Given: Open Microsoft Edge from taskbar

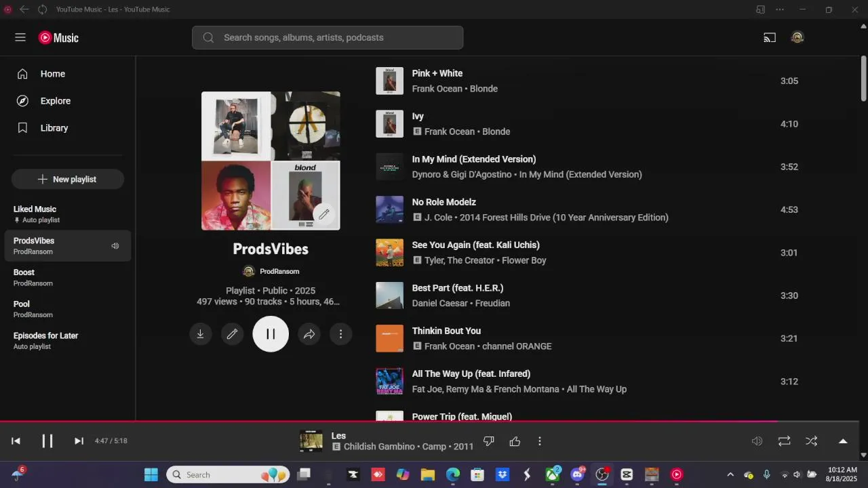Looking at the screenshot, I should (452, 474).
